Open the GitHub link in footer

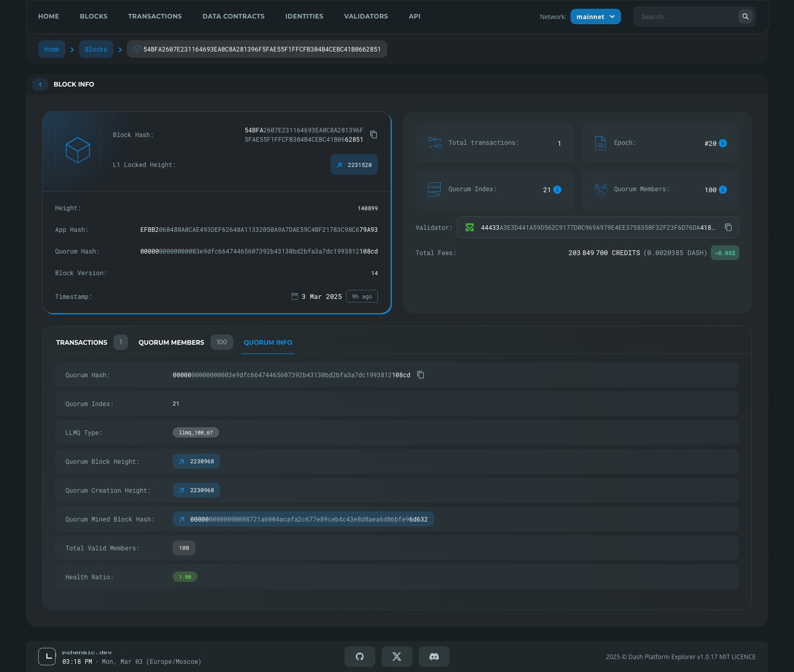359,657
